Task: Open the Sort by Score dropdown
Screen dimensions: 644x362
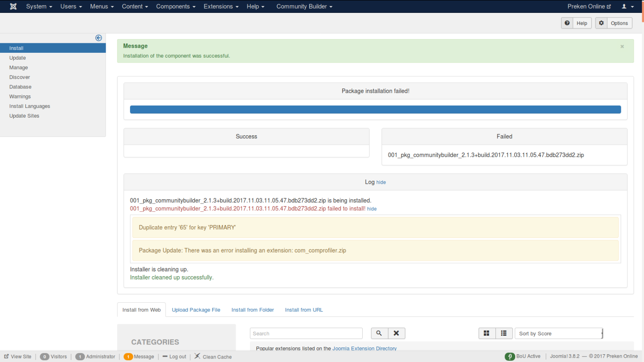Action: 559,334
